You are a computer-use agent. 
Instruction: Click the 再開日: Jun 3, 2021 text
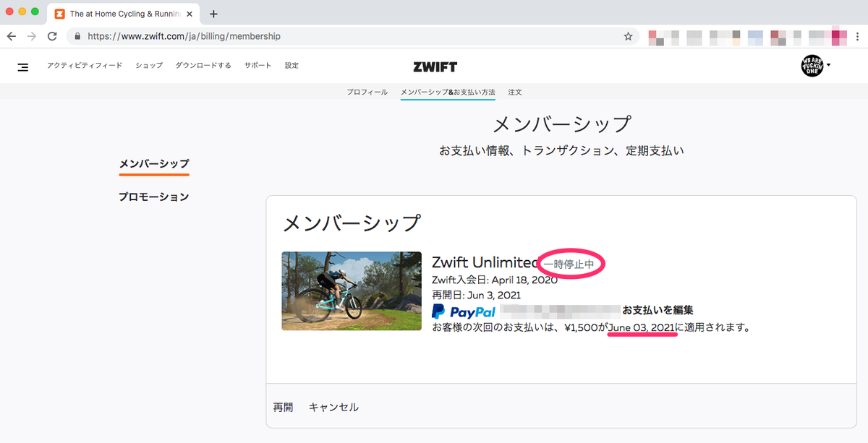point(476,295)
